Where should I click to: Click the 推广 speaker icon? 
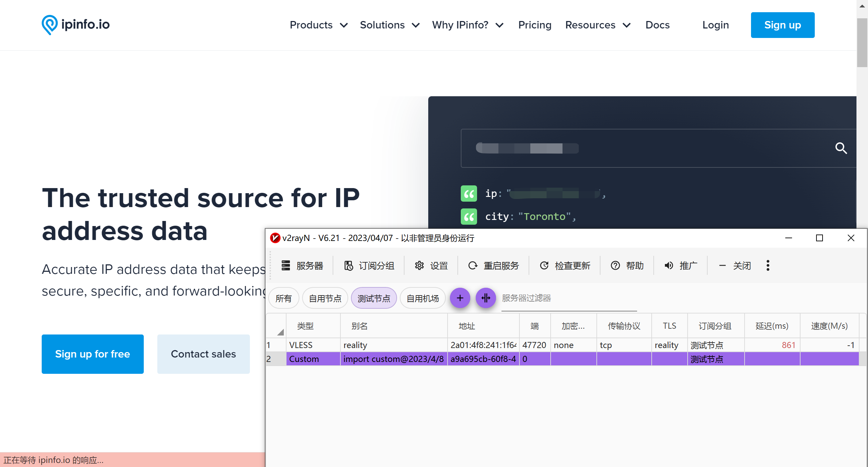coord(669,265)
